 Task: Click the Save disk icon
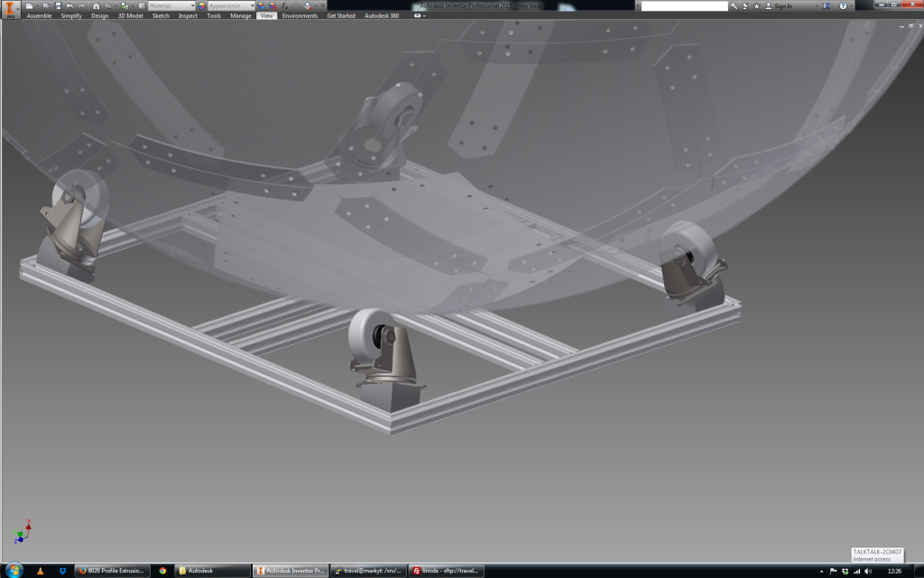click(58, 6)
